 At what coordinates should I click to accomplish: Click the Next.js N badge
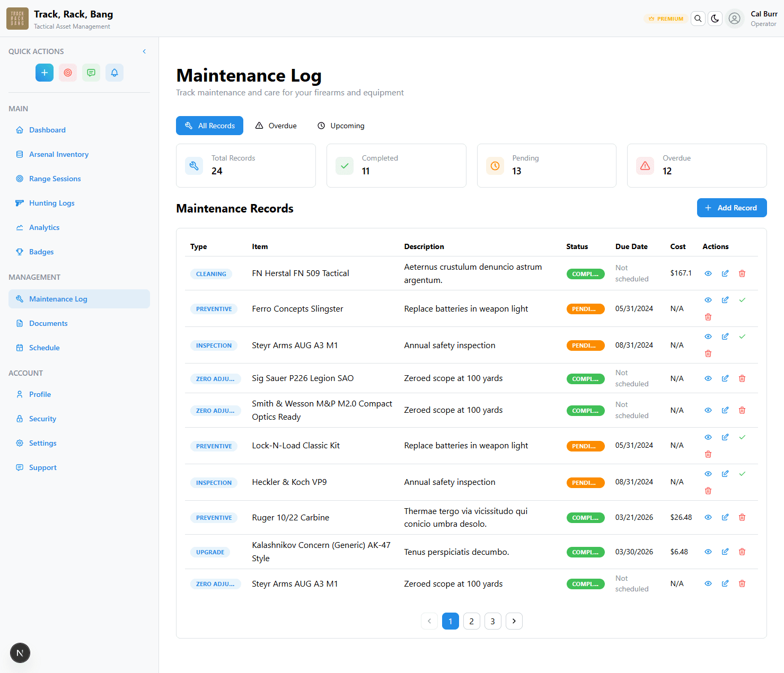point(20,653)
